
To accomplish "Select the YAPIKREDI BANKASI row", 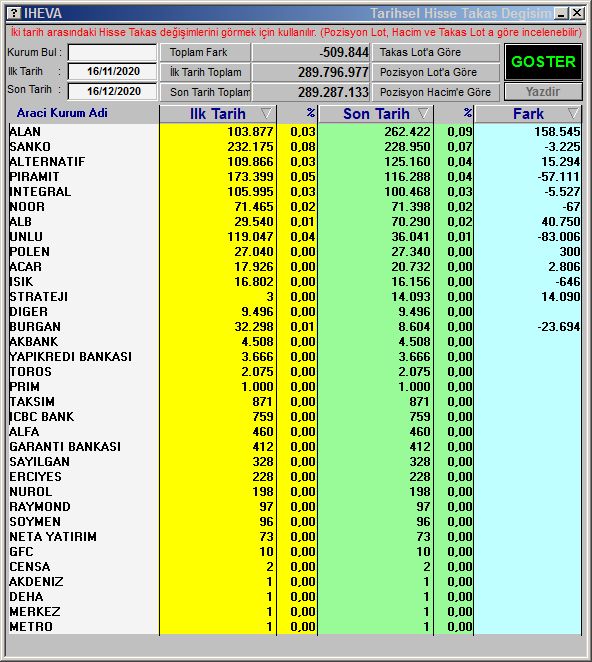I will click(295, 357).
